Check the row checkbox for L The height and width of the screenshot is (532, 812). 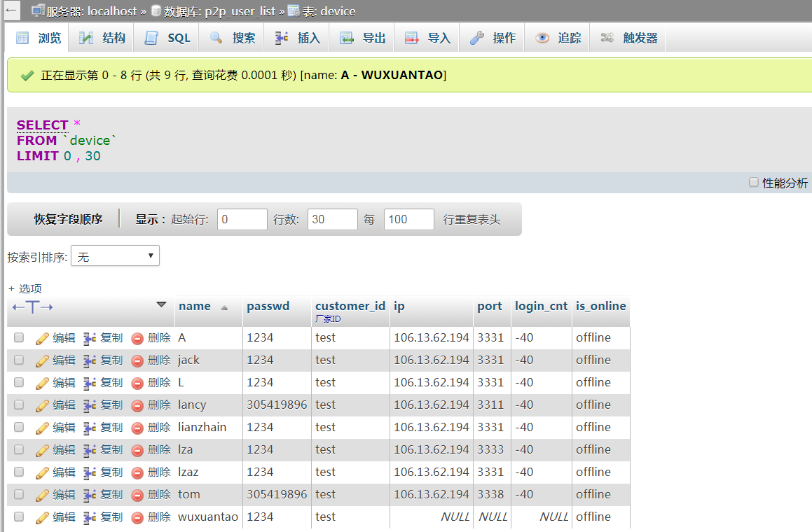click(19, 382)
